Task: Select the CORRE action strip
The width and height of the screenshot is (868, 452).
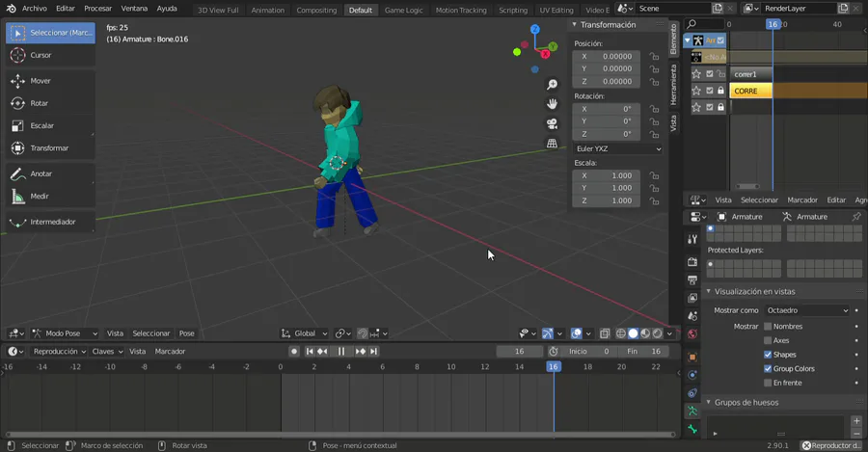Action: 750,91
